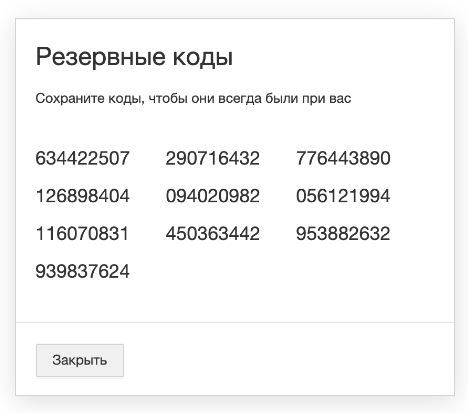Click the word Резервные in the heading
468x413 pixels.
click(100, 57)
